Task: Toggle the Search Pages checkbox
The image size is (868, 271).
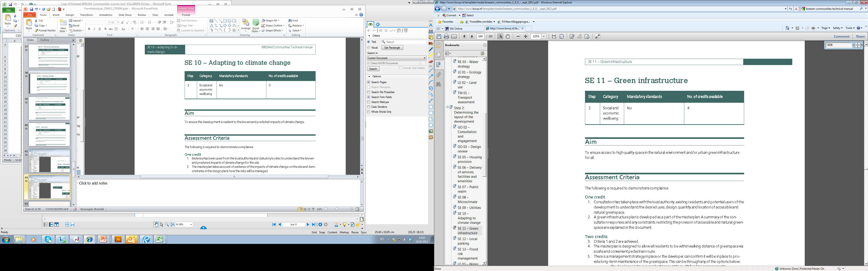Action: point(369,82)
